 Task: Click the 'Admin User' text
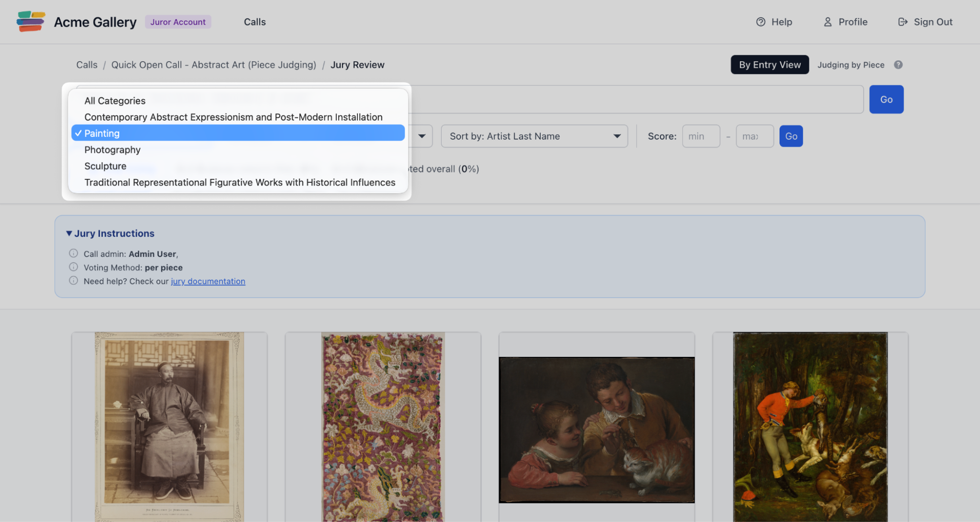click(x=152, y=254)
